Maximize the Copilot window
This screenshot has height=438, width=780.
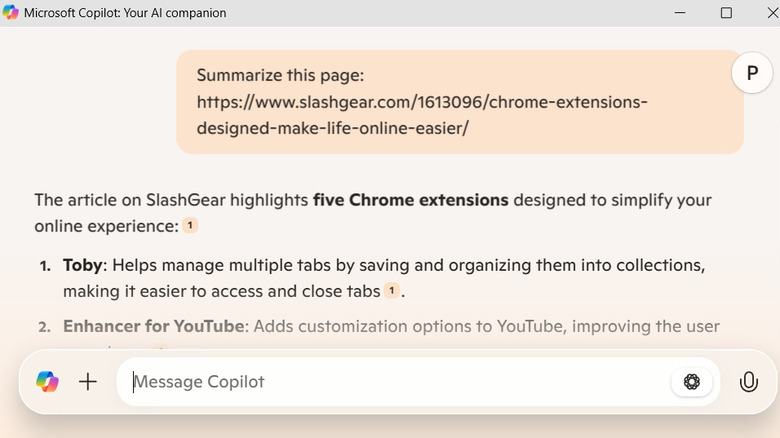726,13
